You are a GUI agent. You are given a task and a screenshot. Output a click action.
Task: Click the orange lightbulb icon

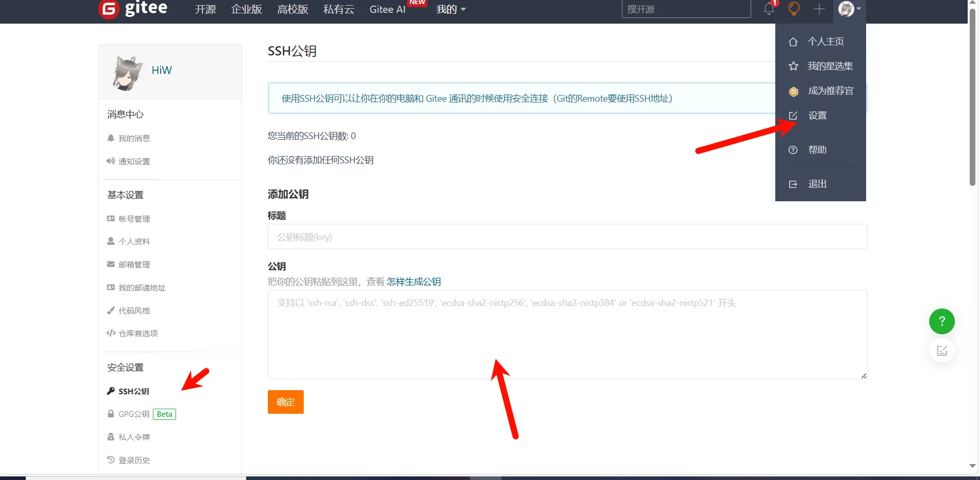794,9
